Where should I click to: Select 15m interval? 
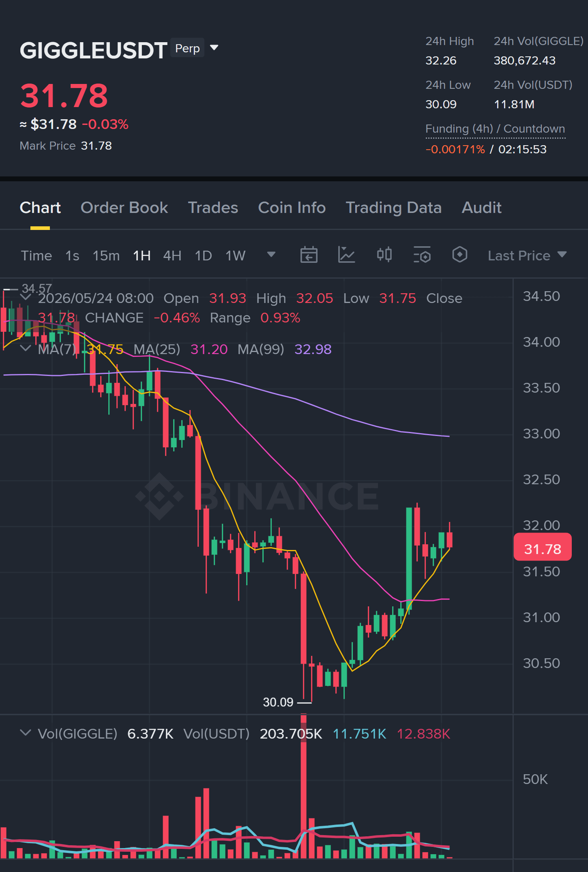(106, 256)
